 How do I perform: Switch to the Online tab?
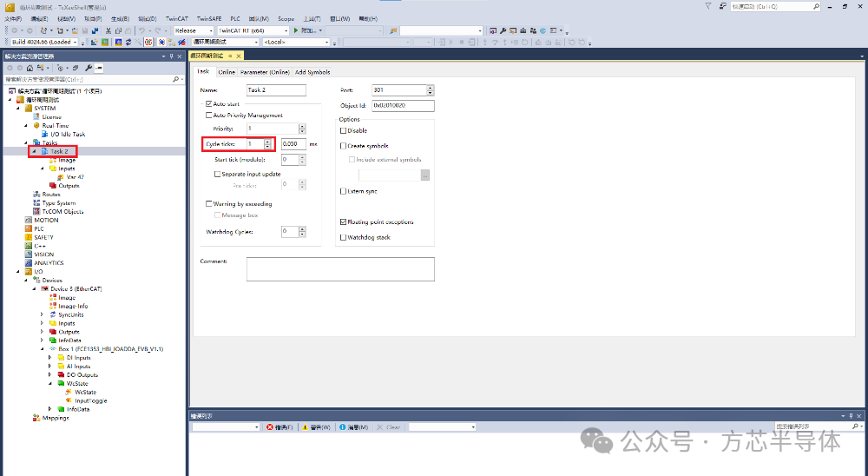click(227, 72)
